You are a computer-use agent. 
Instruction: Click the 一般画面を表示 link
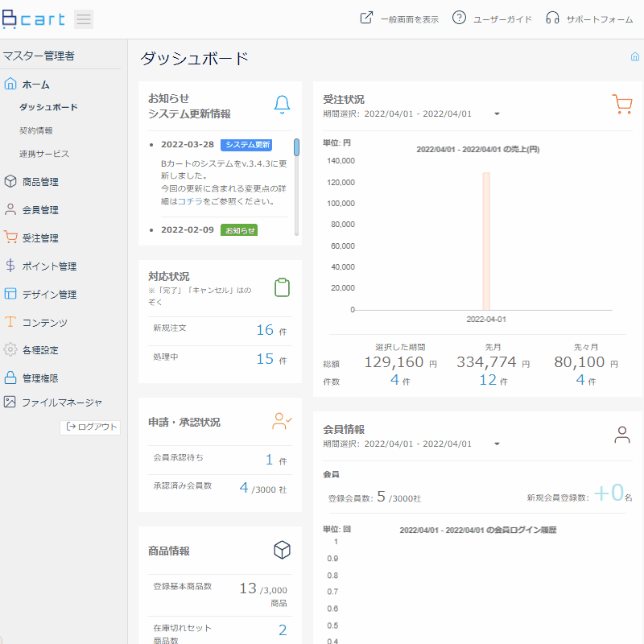click(x=410, y=19)
